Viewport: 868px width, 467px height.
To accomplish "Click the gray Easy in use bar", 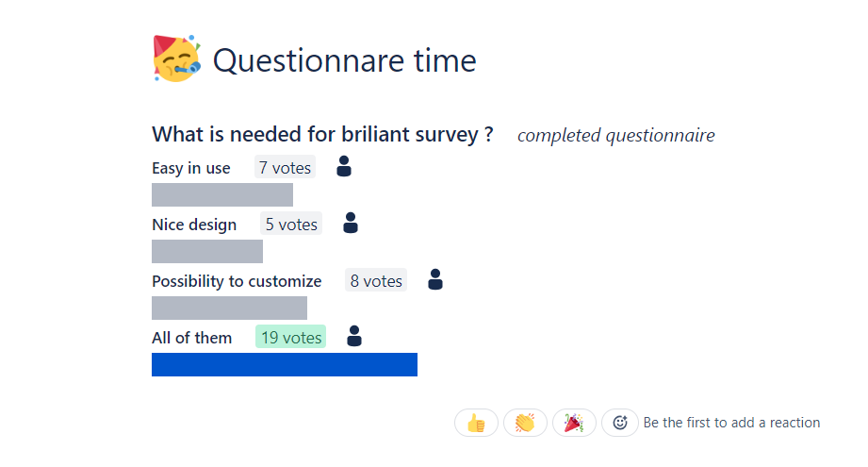I will click(x=222, y=195).
